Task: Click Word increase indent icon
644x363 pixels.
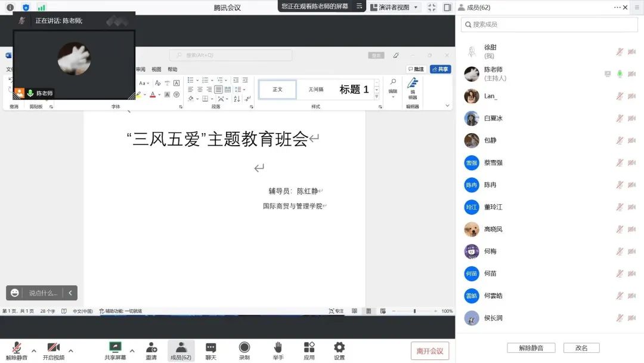Action: click(245, 80)
